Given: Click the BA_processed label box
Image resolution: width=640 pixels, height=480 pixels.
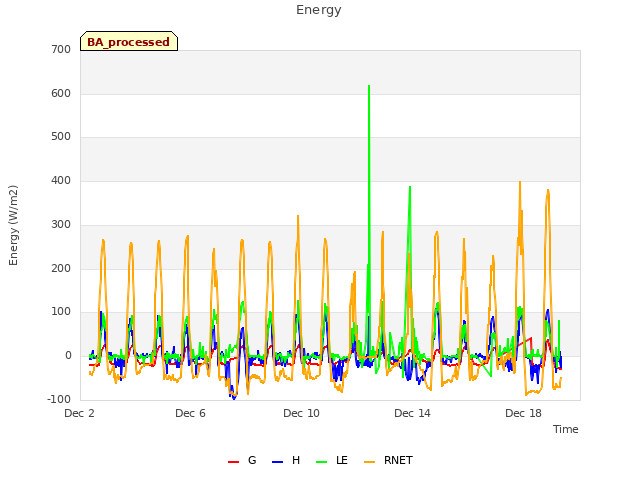Looking at the screenshot, I should (129, 41).
